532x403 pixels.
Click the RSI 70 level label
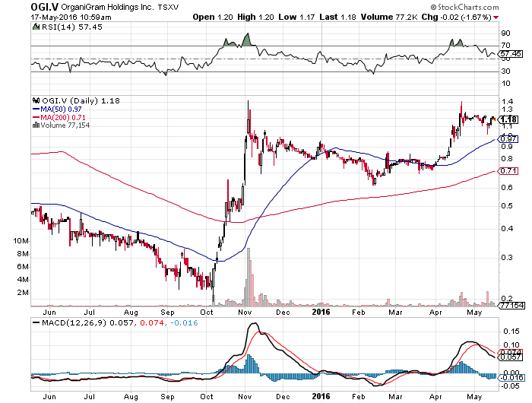point(506,45)
